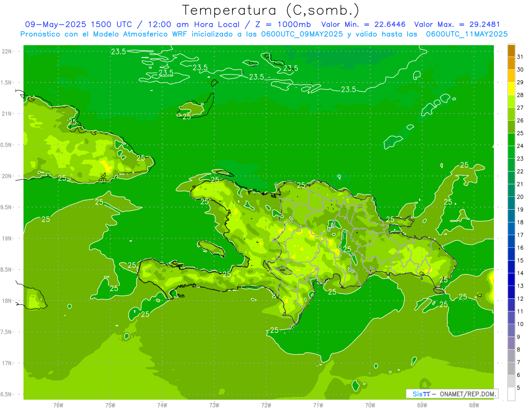Click the latitude axis label "9.5N"

coord(7,207)
